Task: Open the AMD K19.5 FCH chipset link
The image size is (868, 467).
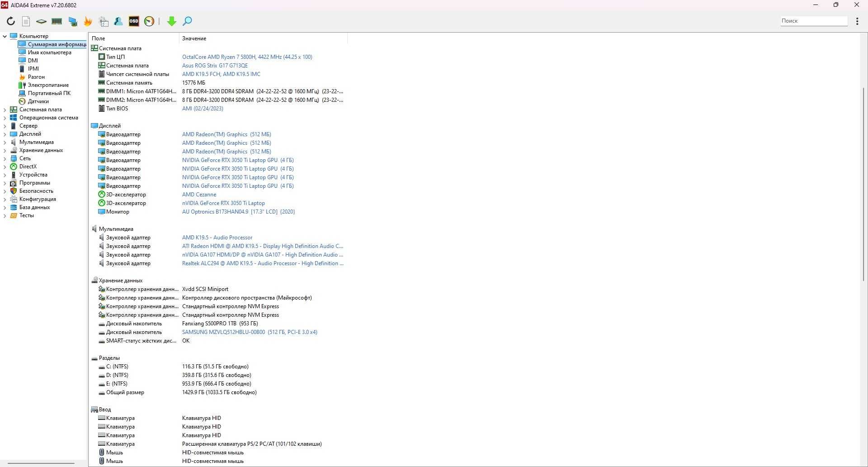Action: tap(221, 74)
